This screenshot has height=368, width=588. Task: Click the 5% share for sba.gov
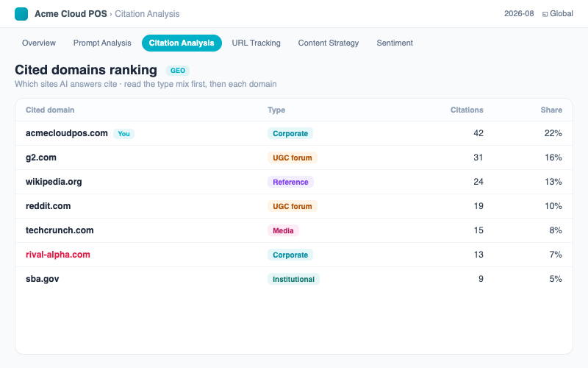click(x=556, y=279)
